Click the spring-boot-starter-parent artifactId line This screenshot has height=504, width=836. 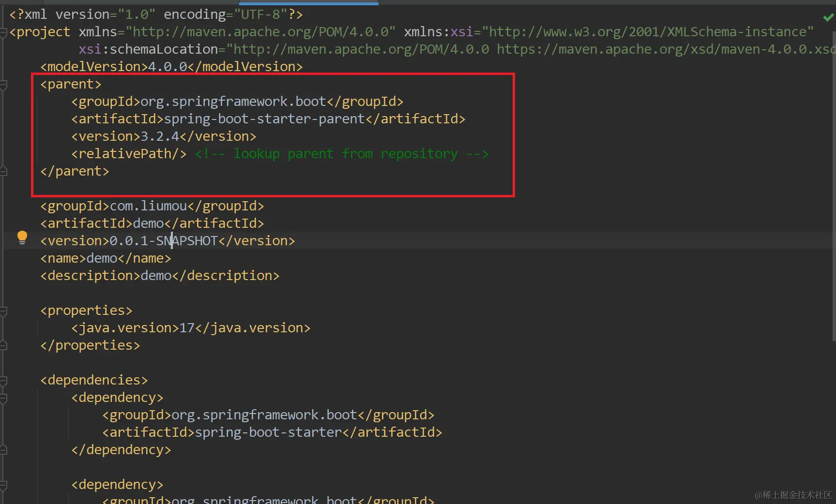pos(268,119)
